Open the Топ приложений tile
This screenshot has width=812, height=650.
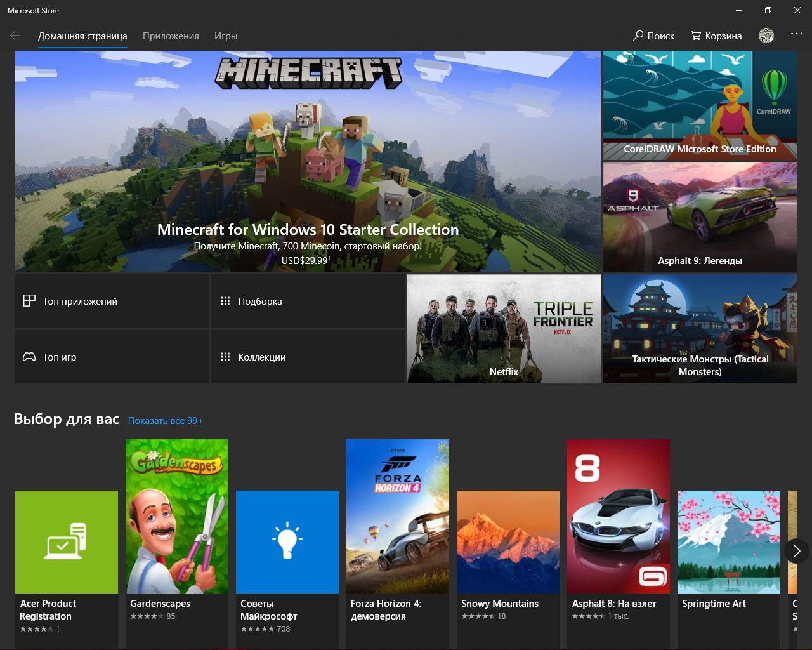112,301
